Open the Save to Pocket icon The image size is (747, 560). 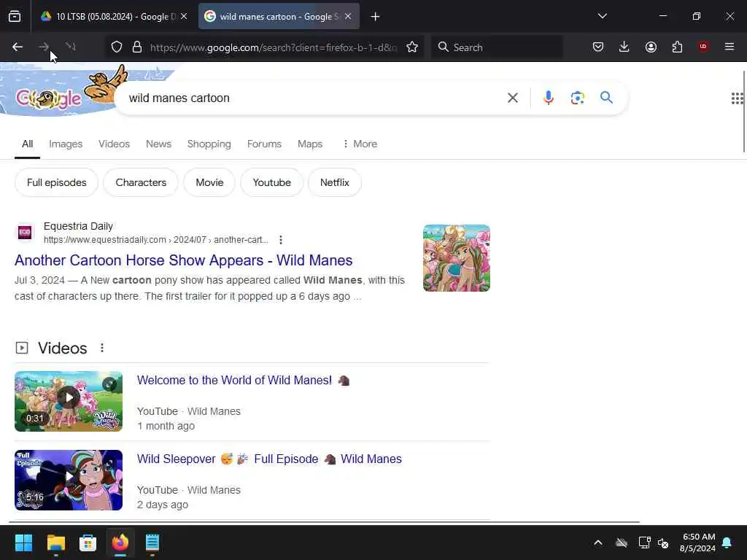[598, 47]
